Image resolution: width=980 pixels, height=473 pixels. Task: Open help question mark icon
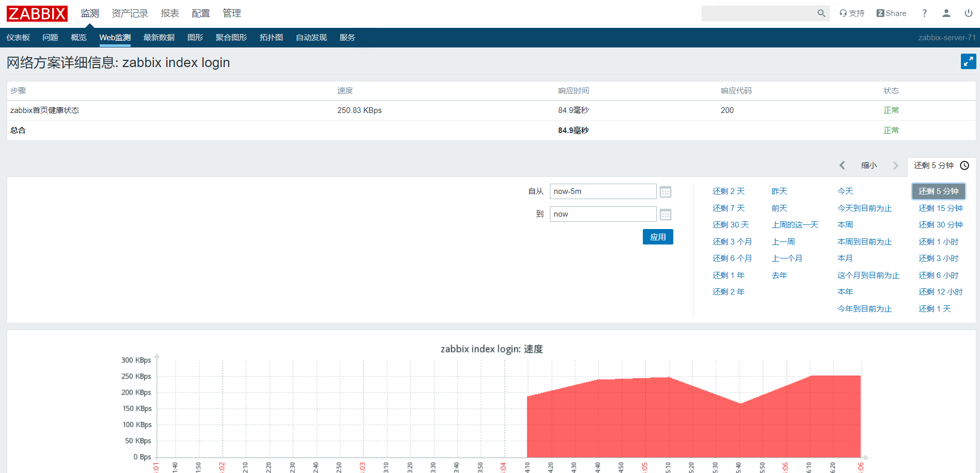924,13
